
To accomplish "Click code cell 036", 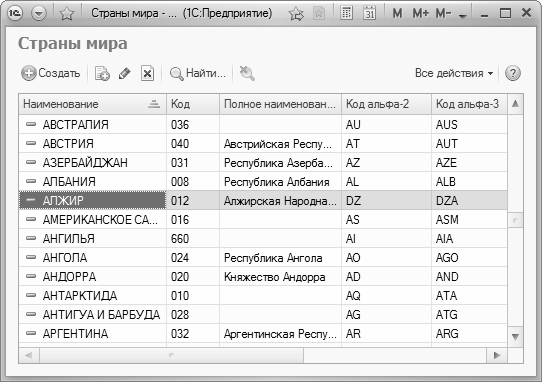I will coord(193,124).
